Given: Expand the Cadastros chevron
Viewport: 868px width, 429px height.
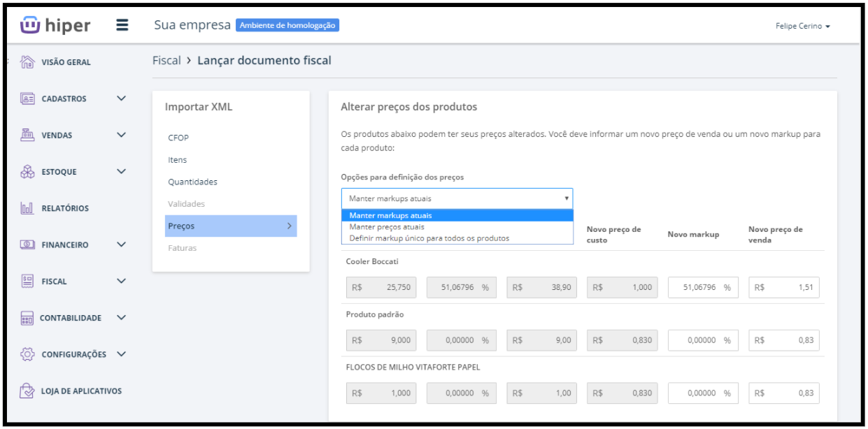Looking at the screenshot, I should click(121, 99).
